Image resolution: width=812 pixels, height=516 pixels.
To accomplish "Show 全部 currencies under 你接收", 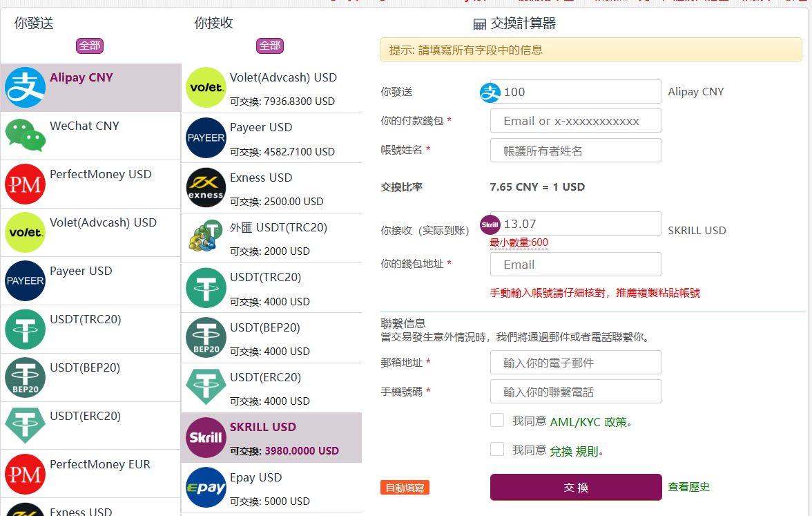I will [x=270, y=46].
